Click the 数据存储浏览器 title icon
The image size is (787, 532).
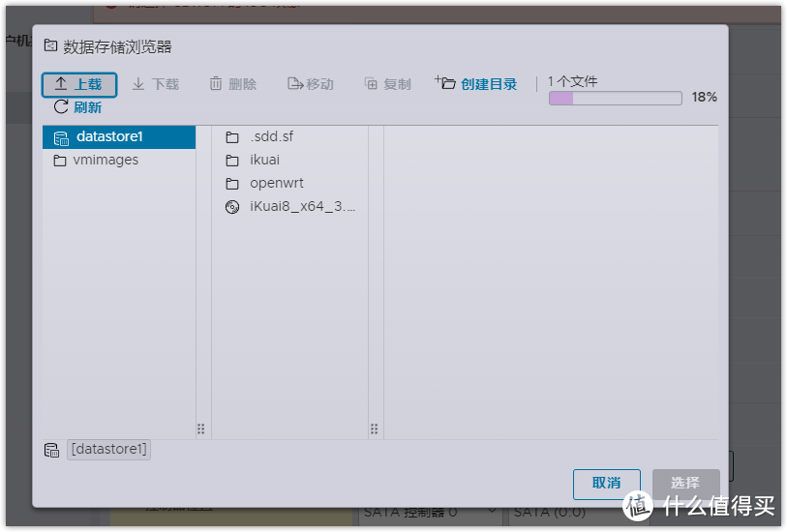pyautogui.click(x=50, y=46)
